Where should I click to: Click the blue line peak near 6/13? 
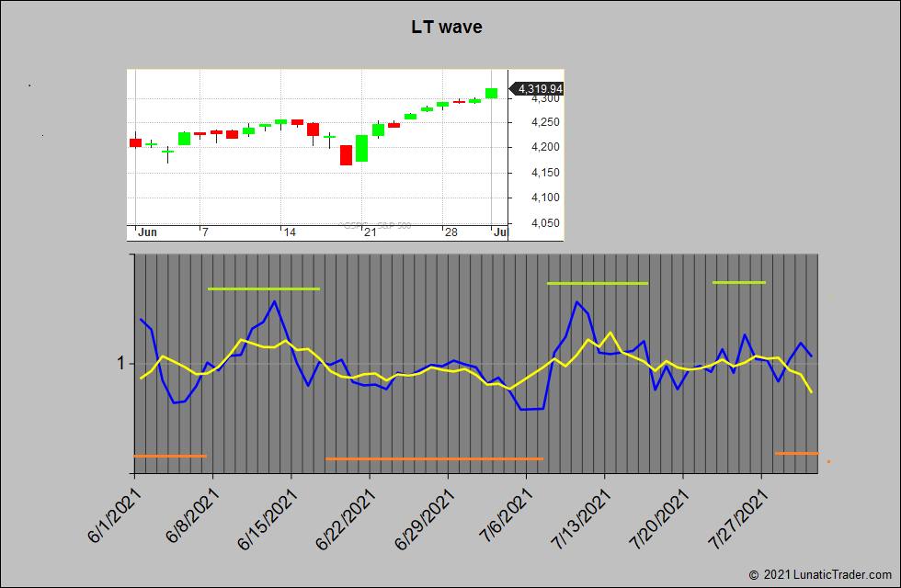coord(274,301)
